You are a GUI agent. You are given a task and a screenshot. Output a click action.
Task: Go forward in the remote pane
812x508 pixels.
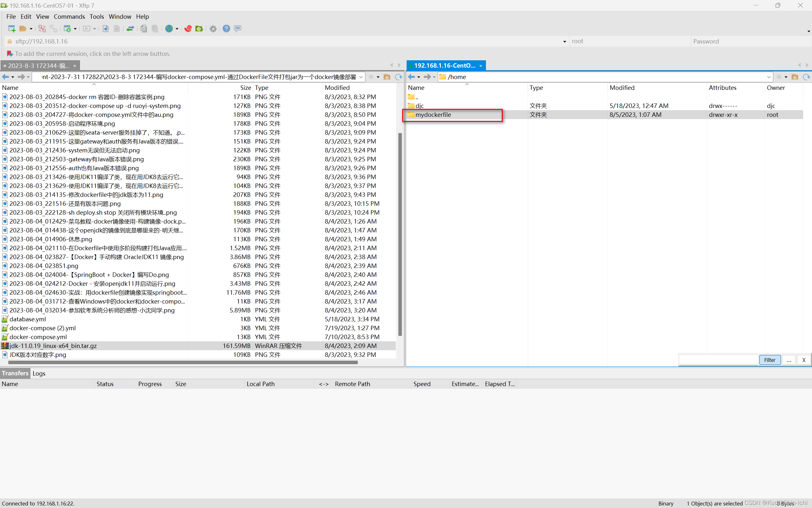[427, 77]
